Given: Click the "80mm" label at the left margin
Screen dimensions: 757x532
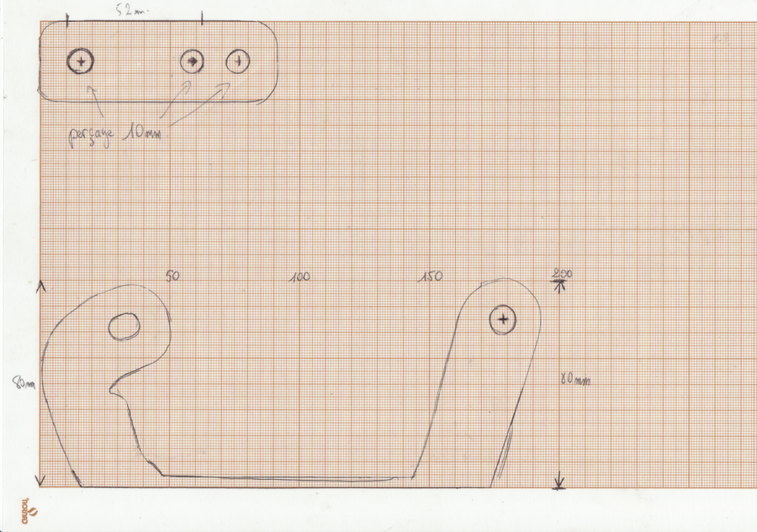Looking at the screenshot, I should pos(24,385).
